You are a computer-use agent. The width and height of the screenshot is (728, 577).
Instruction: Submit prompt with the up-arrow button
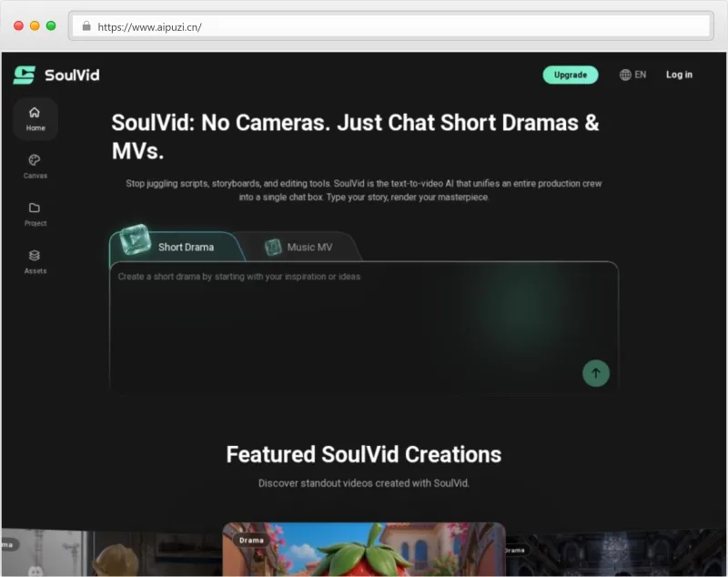(x=596, y=373)
